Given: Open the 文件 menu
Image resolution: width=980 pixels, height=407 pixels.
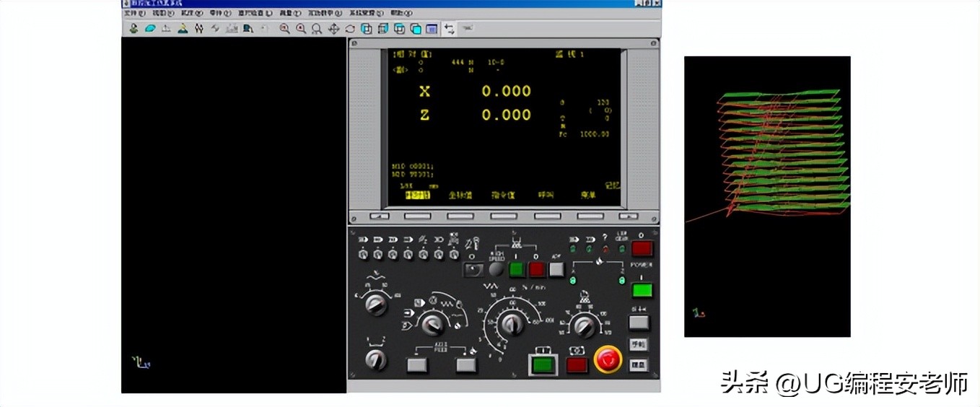Looking at the screenshot, I should click(x=134, y=13).
